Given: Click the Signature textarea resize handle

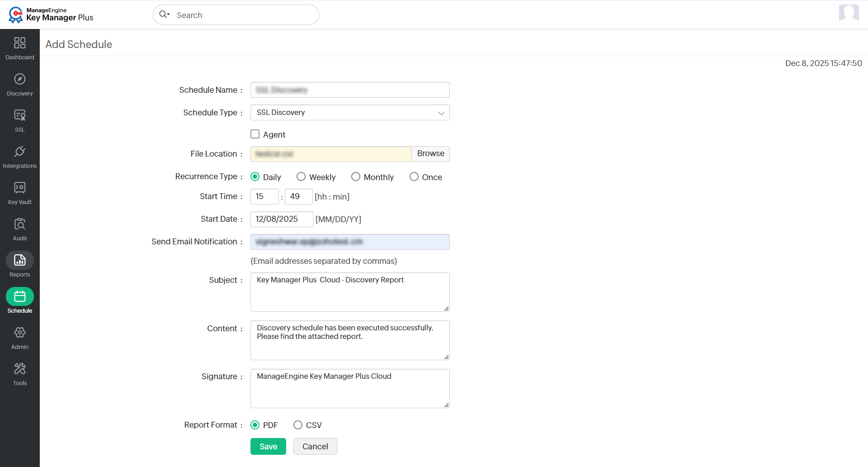Looking at the screenshot, I should [446, 405].
